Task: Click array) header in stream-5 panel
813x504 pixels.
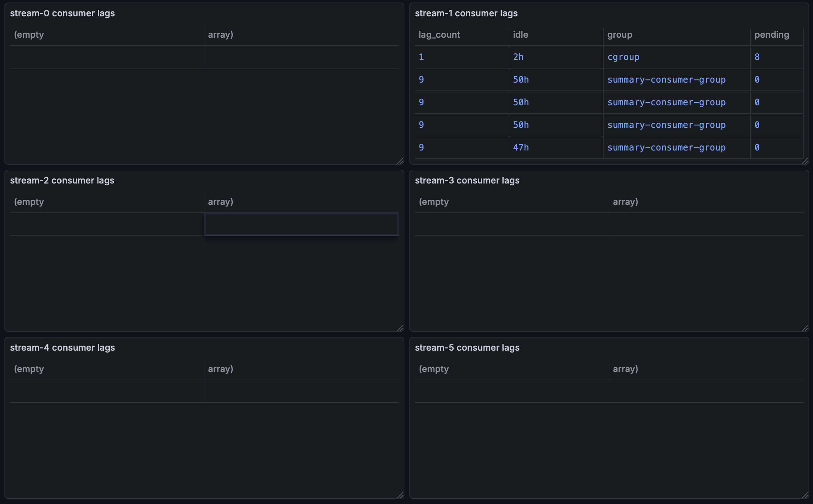Action: 625,369
